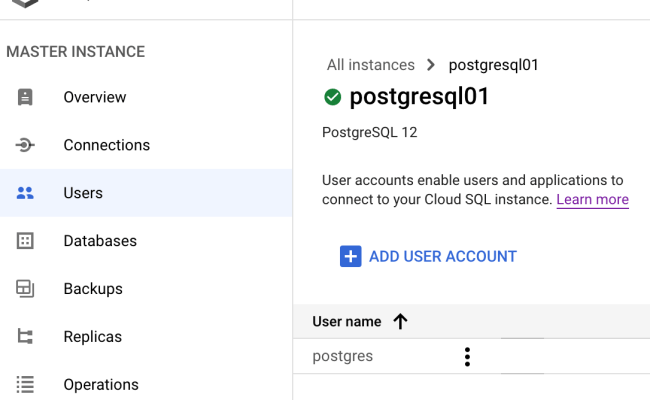The height and width of the screenshot is (400, 650).
Task: Click the PostgreSQL 12 version label
Action: pos(369,132)
